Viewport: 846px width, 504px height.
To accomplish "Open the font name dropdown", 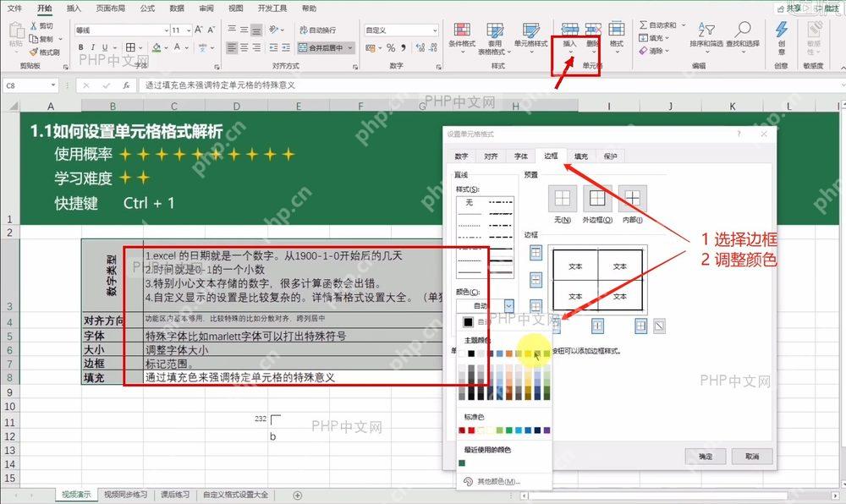I will coord(166,30).
